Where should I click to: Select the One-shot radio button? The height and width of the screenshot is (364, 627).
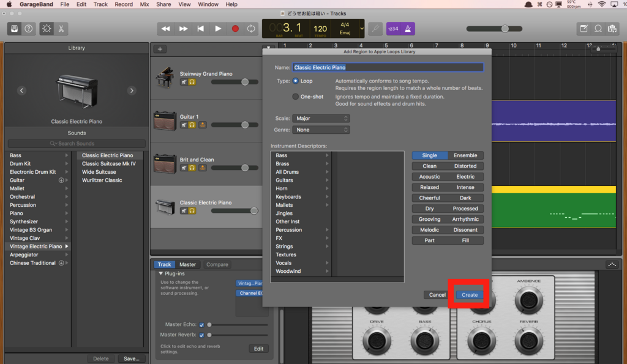click(296, 97)
